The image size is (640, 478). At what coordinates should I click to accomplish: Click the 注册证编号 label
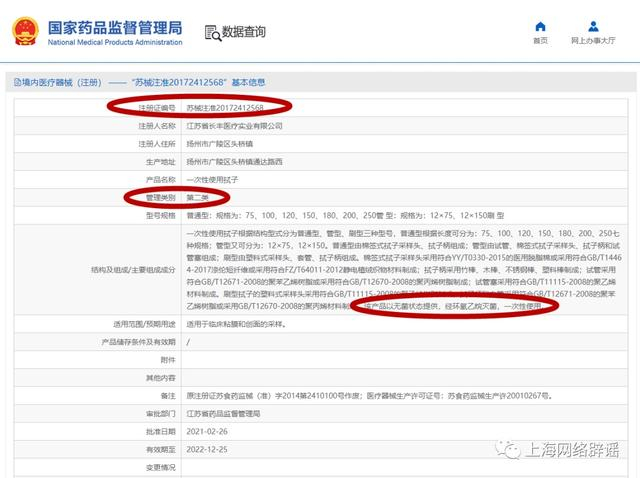(157, 108)
